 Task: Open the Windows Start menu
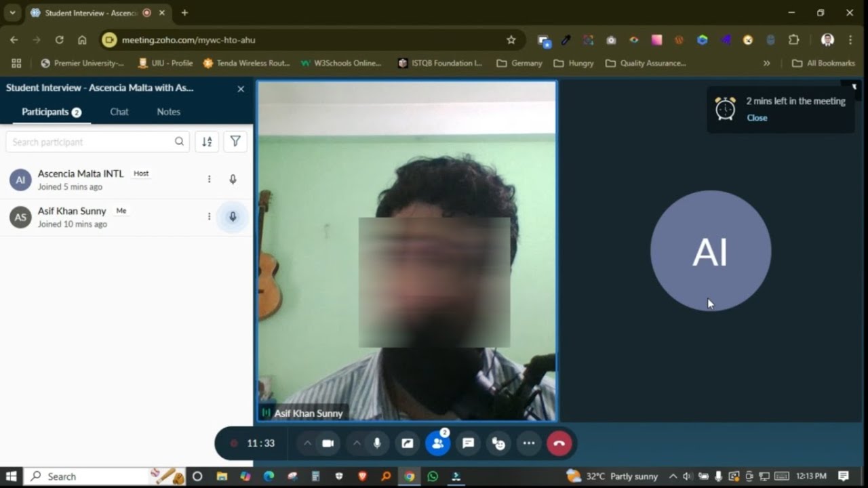(x=12, y=476)
